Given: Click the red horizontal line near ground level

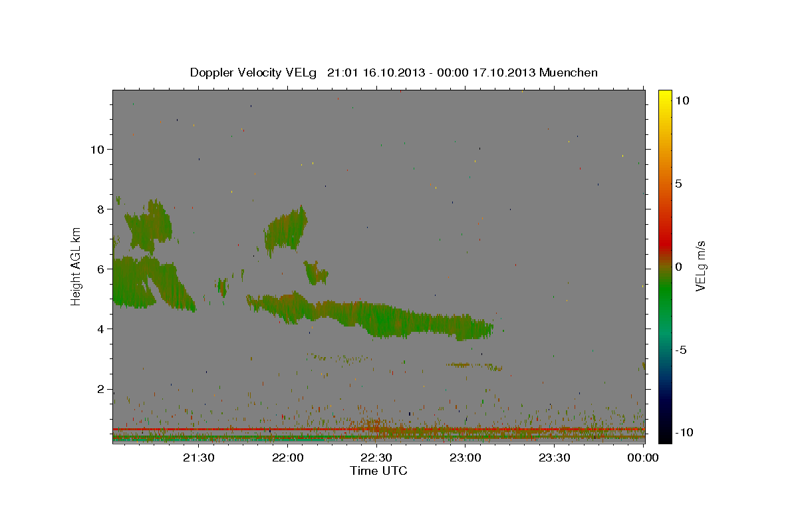Looking at the screenshot, I should click(x=378, y=430).
